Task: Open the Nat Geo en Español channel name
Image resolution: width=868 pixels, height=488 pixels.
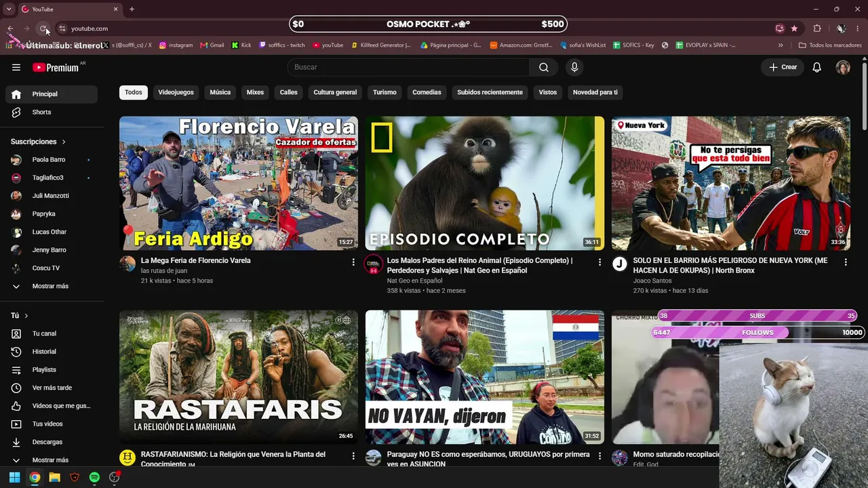Action: coord(414,281)
